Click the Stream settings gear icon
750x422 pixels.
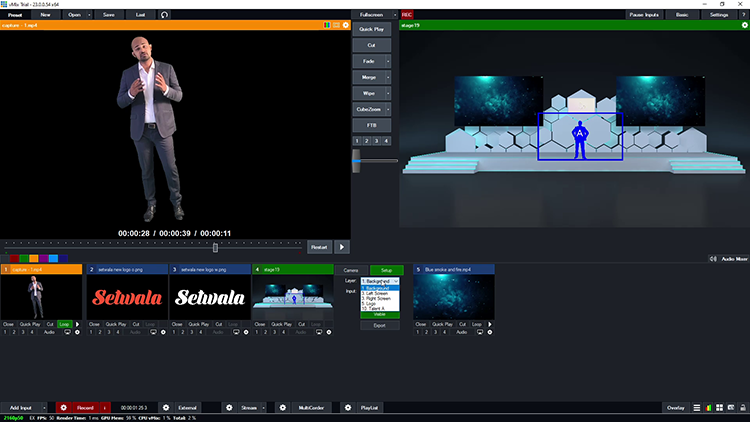229,408
